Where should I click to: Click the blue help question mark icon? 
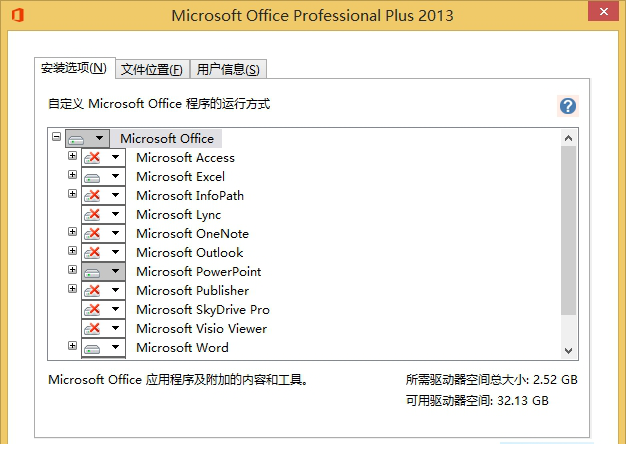pyautogui.click(x=568, y=106)
